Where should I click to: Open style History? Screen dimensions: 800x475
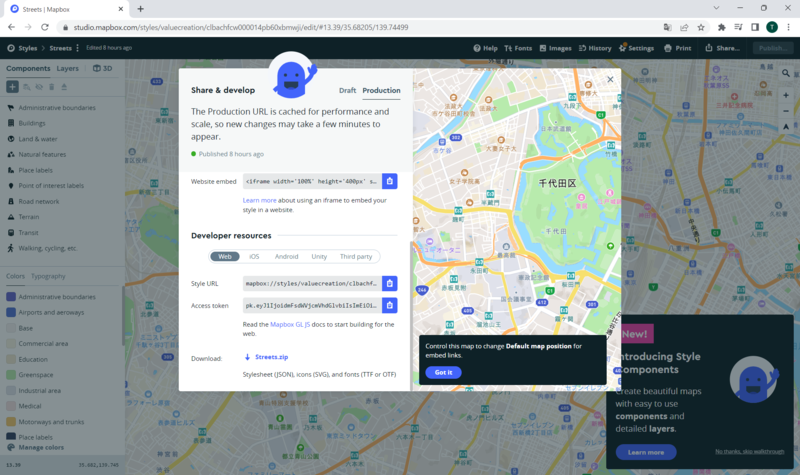(x=595, y=48)
